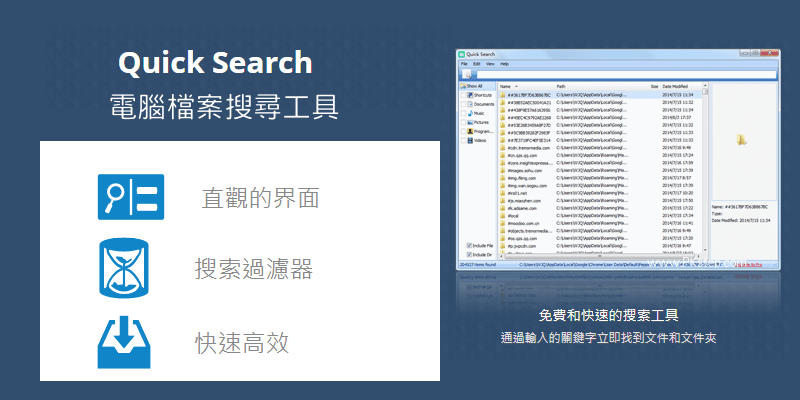Click folder icon of #cn.qzs.qq.com row
The height and width of the screenshot is (400, 800).
coord(503,155)
